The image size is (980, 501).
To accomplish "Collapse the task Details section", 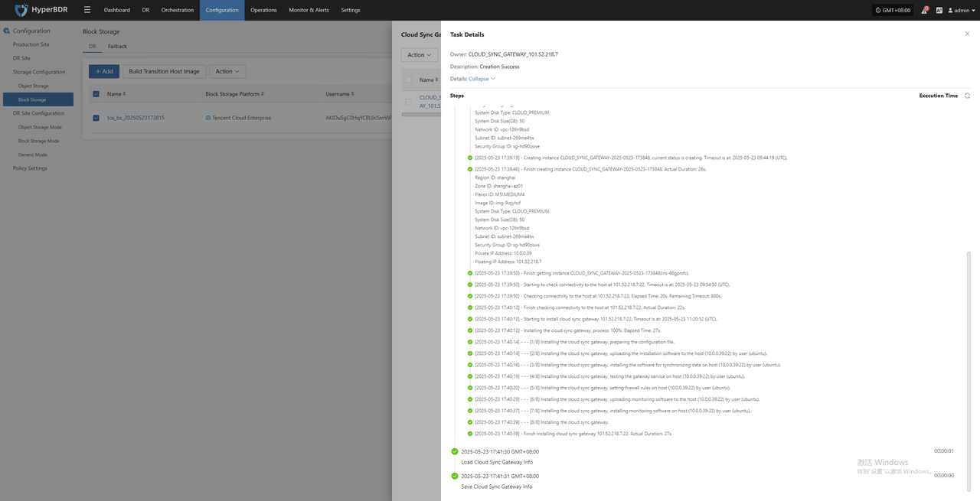I will click(482, 79).
